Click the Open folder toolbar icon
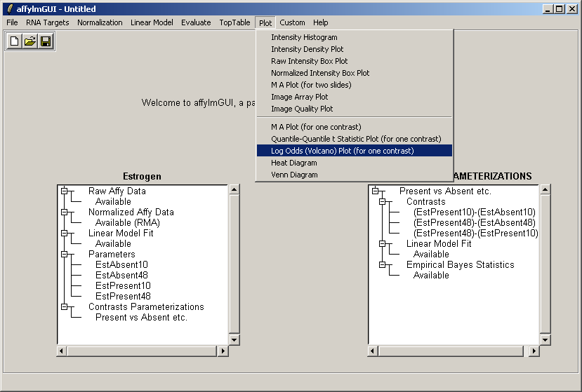 point(30,42)
